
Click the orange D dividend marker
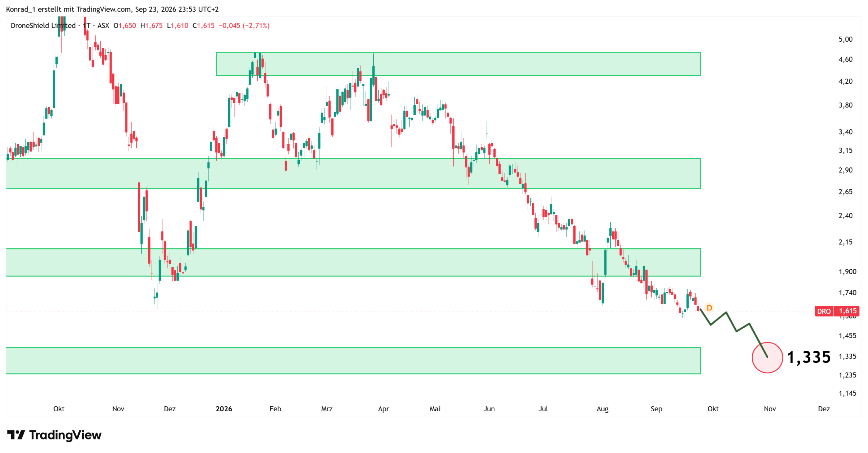[x=709, y=308]
